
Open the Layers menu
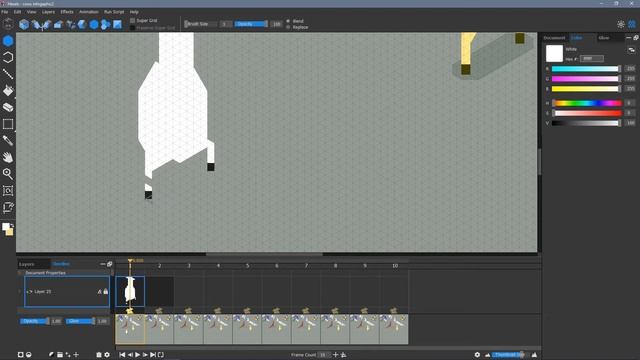48,12
